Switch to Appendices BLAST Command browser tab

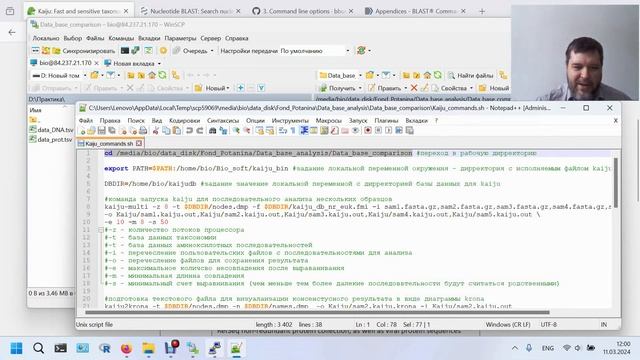click(x=415, y=11)
